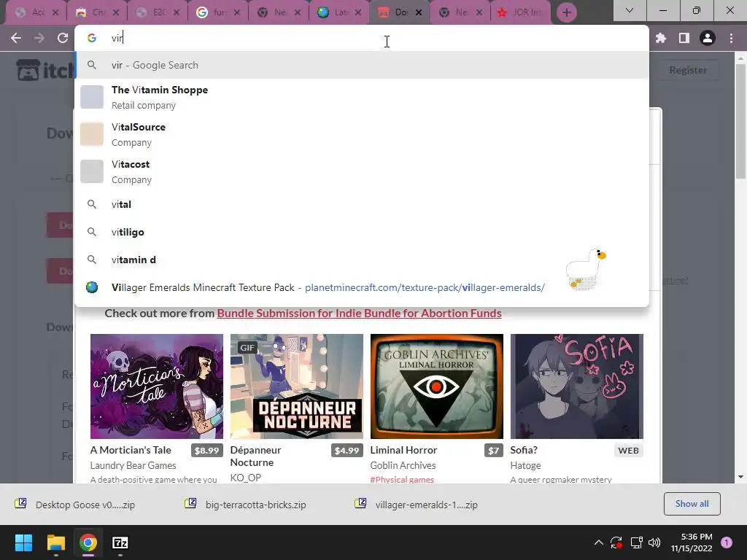Click the WEB platform badge on Sofia?

628,451
